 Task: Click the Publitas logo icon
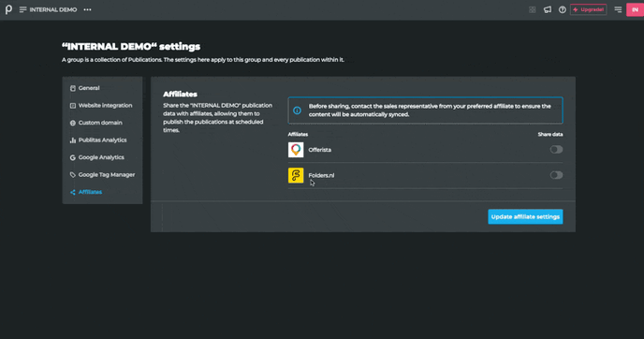point(8,9)
